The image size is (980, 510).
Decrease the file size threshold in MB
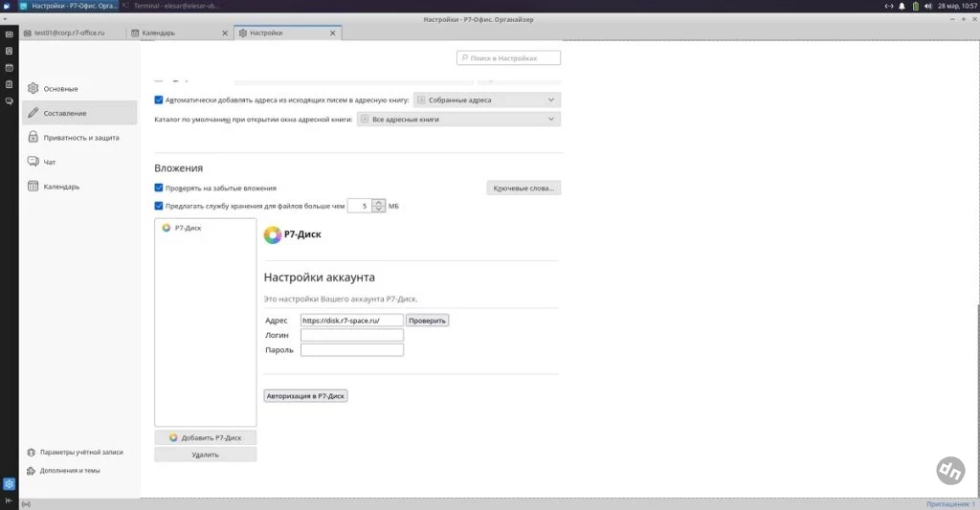379,209
